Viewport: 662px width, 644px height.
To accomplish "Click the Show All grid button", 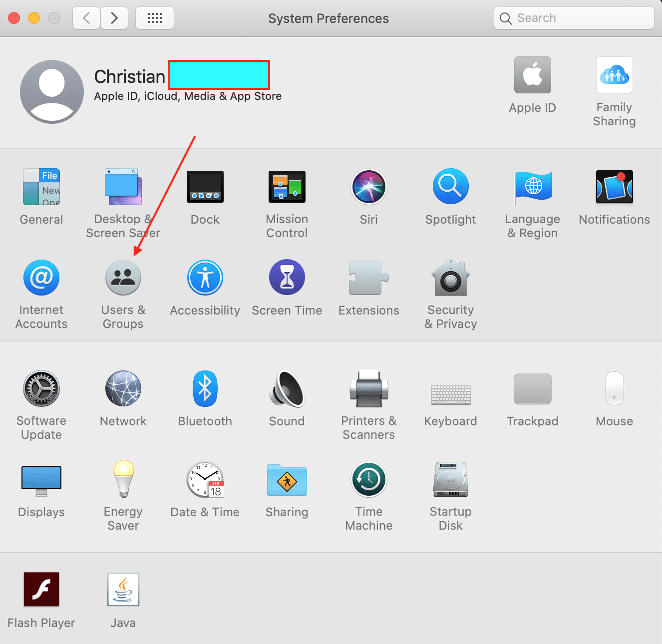I will 155,18.
